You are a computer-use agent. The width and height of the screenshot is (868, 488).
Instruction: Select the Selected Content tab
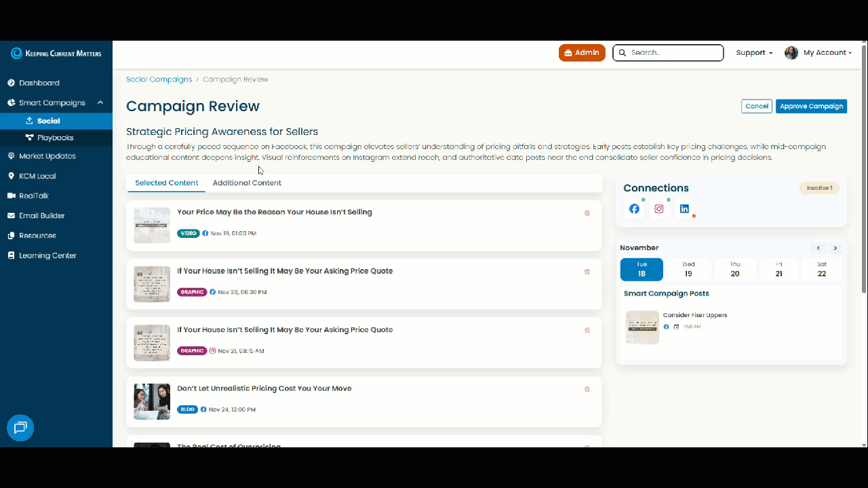(x=166, y=182)
